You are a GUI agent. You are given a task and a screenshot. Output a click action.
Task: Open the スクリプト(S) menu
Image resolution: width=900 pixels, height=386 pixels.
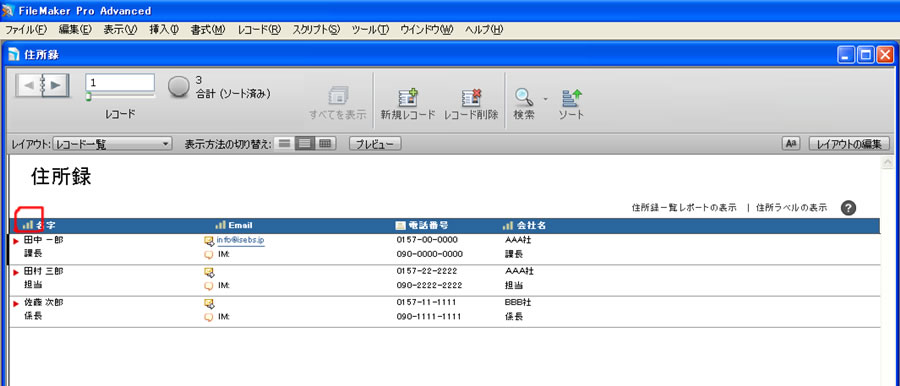316,30
